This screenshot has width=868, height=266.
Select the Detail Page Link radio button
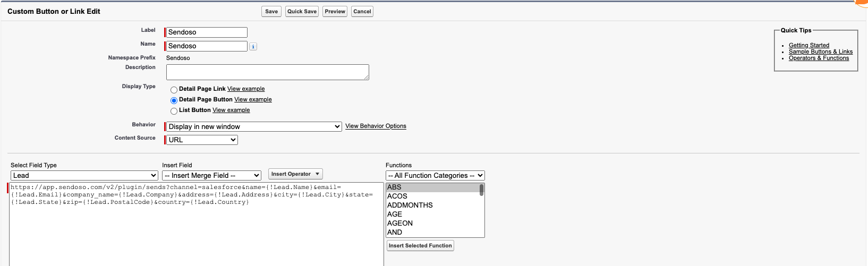(x=174, y=90)
